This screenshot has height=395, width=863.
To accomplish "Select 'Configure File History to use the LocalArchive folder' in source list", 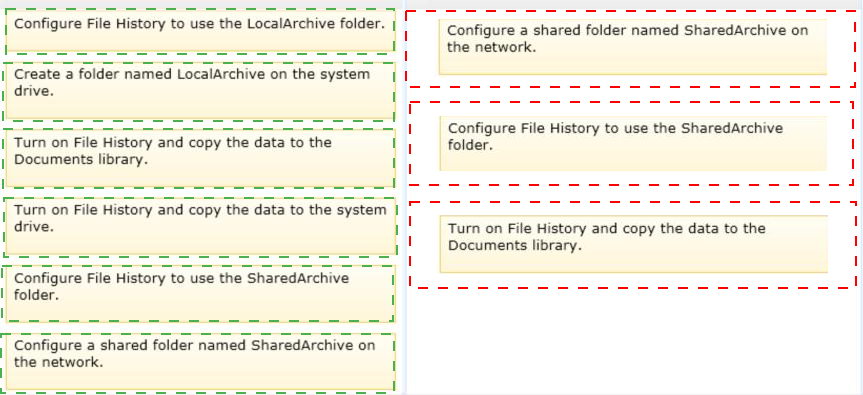I will pyautogui.click(x=200, y=31).
